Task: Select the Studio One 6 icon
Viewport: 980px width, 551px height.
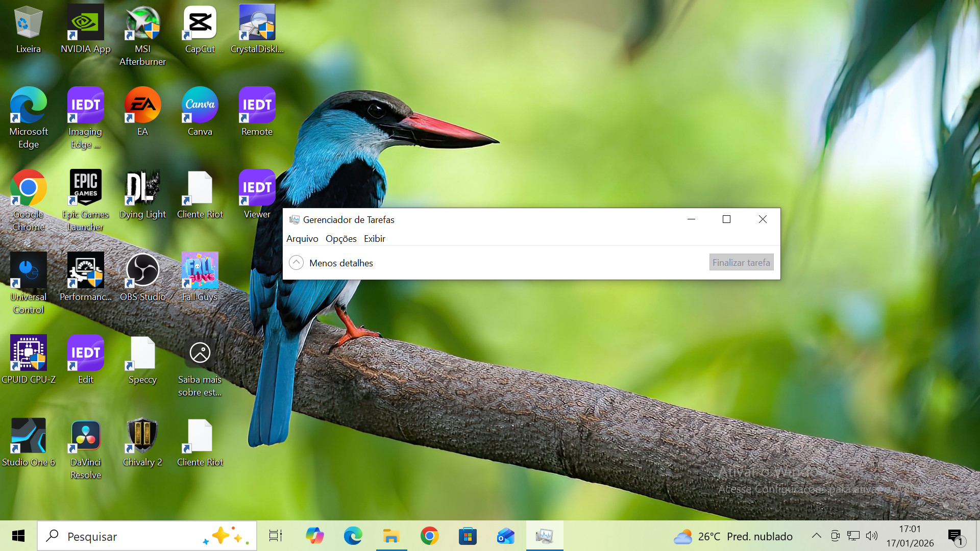Action: (x=29, y=436)
